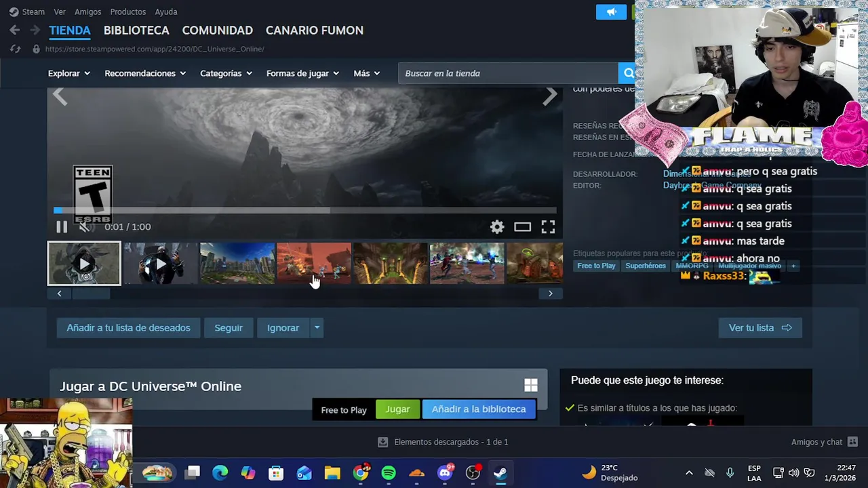Open the Ignorar options dropdown arrow
The height and width of the screenshot is (488, 868).
[317, 328]
